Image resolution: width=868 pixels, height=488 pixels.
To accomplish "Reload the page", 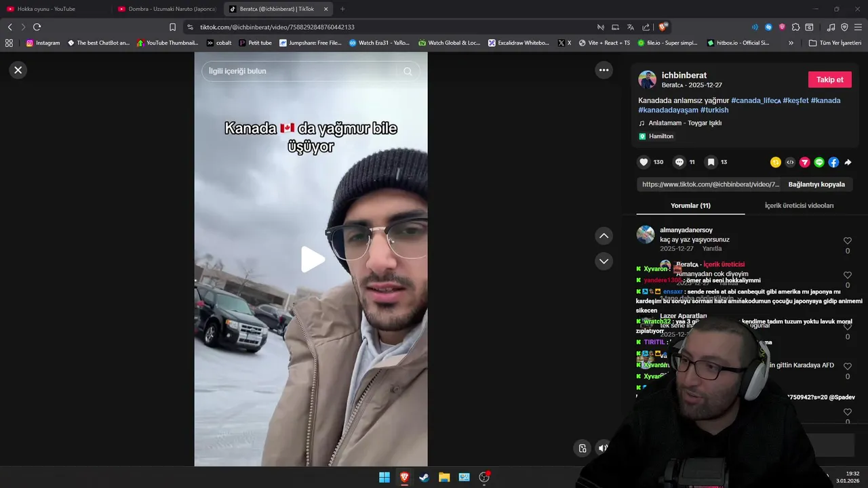I will [37, 27].
